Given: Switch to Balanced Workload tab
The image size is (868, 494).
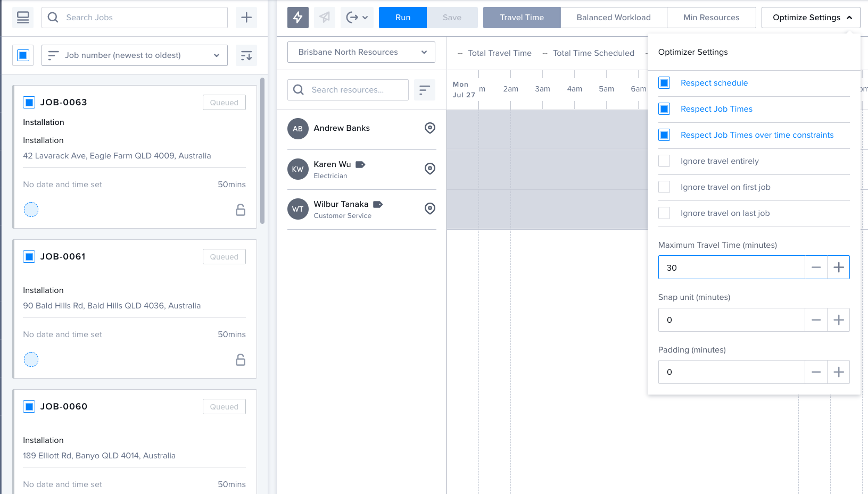Looking at the screenshot, I should 613,18.
